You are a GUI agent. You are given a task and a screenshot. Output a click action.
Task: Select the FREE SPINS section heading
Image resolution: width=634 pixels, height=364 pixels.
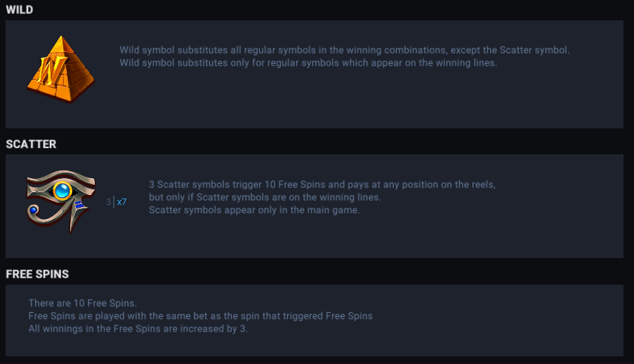(x=37, y=274)
